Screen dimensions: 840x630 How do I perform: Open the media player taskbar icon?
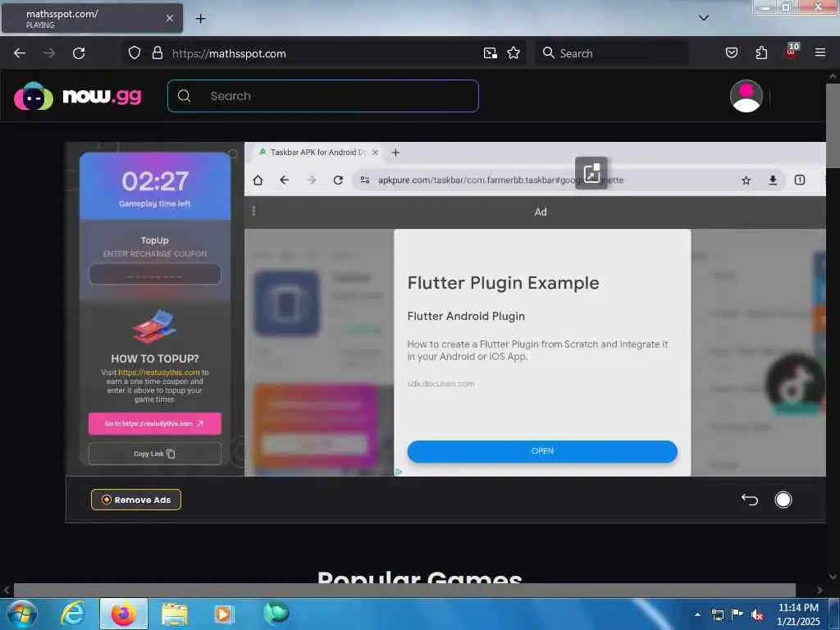(223, 614)
